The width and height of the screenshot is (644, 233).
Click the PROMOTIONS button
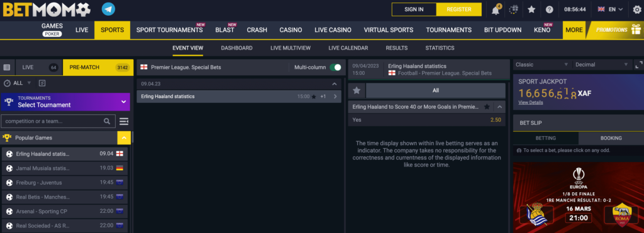tap(611, 30)
